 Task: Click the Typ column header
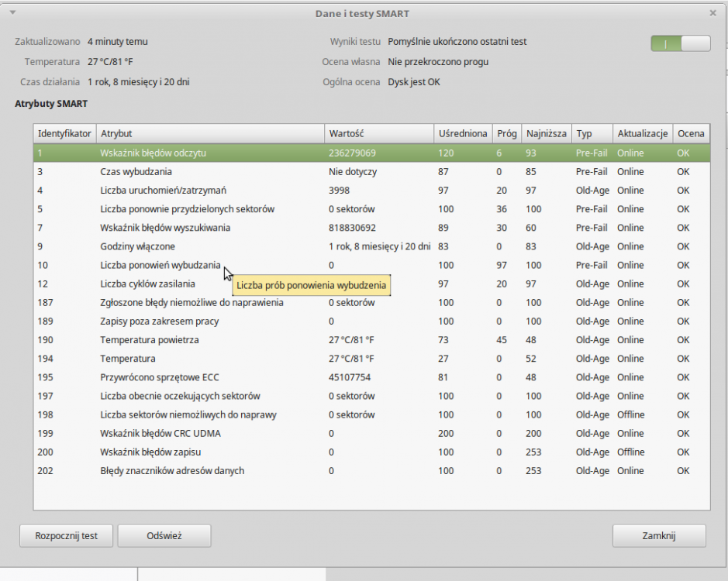(592, 134)
